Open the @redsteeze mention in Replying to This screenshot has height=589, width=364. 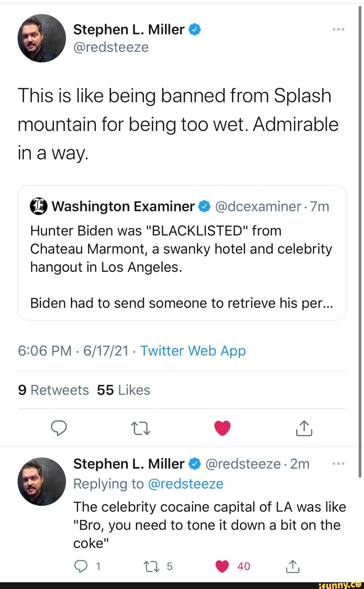click(186, 484)
